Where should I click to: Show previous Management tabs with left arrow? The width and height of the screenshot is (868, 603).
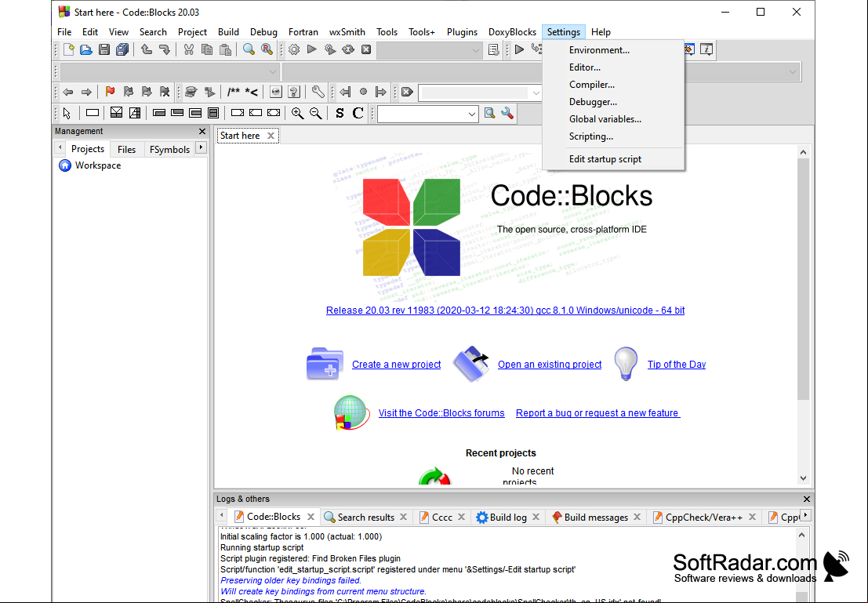pyautogui.click(x=60, y=148)
